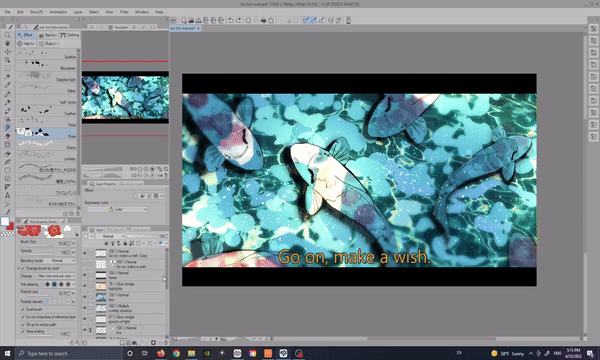Open the Animation menu
Viewport: 600px width, 360px height.
58,12
